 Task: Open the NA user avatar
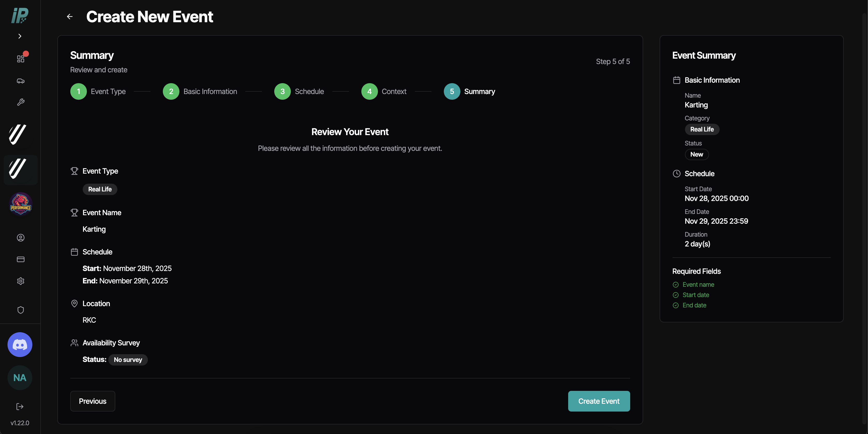pyautogui.click(x=20, y=377)
